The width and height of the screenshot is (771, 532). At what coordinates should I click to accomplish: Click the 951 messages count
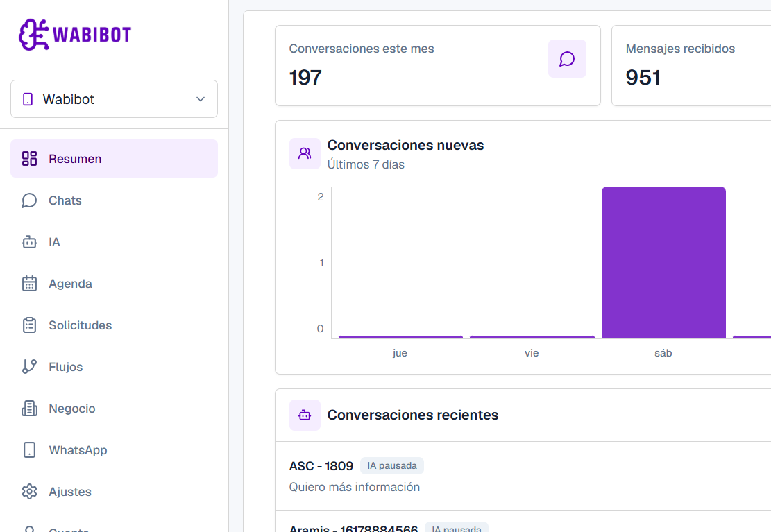point(643,78)
